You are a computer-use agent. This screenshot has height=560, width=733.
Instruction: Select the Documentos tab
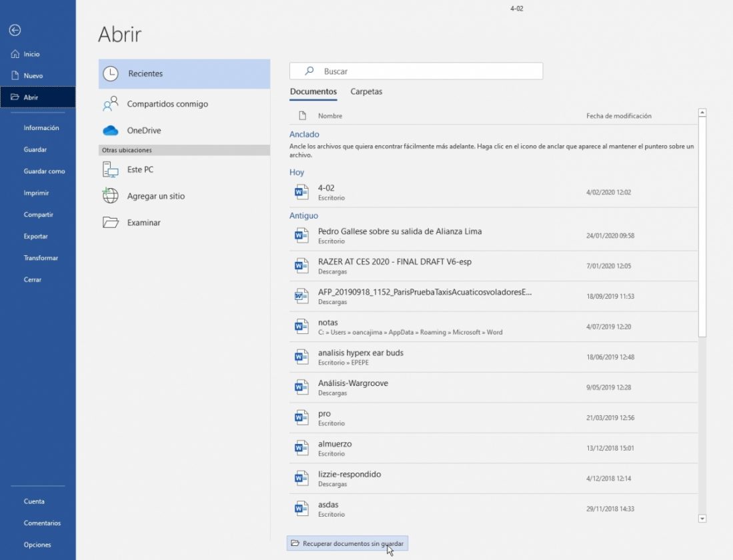click(x=313, y=92)
